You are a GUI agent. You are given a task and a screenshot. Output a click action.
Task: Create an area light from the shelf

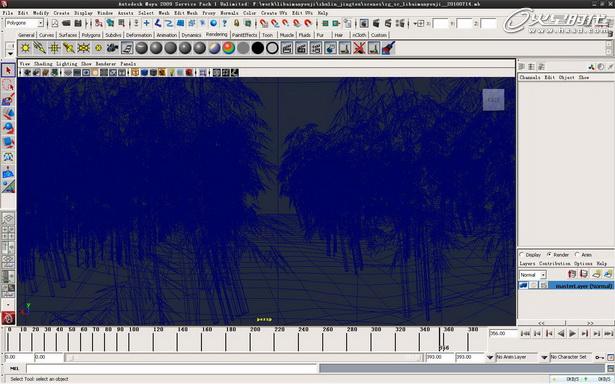84,48
